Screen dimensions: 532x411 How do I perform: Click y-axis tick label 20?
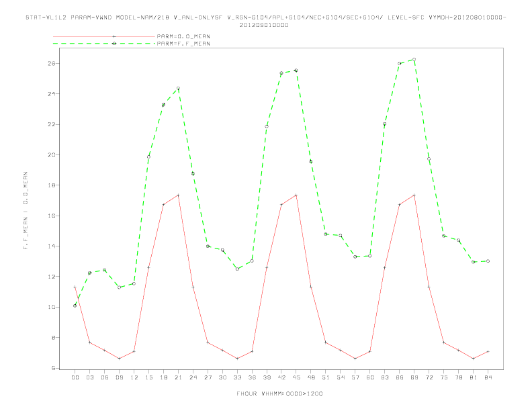point(51,155)
